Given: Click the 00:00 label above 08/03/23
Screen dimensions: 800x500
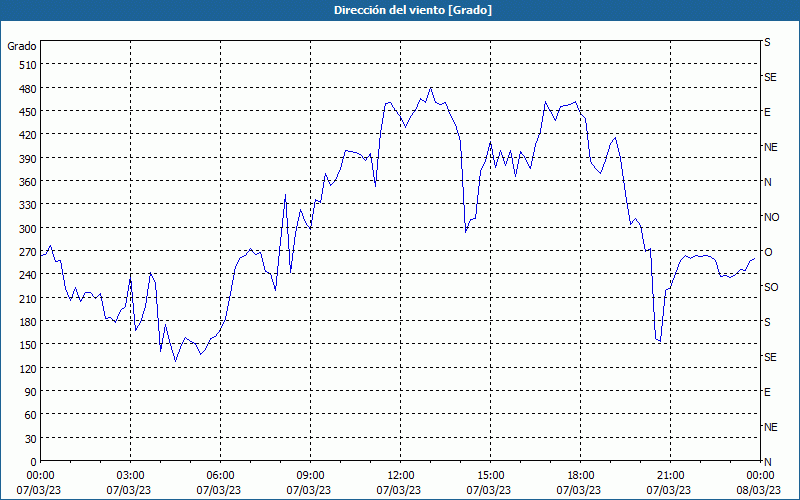Looking at the screenshot, I should coord(760,476).
